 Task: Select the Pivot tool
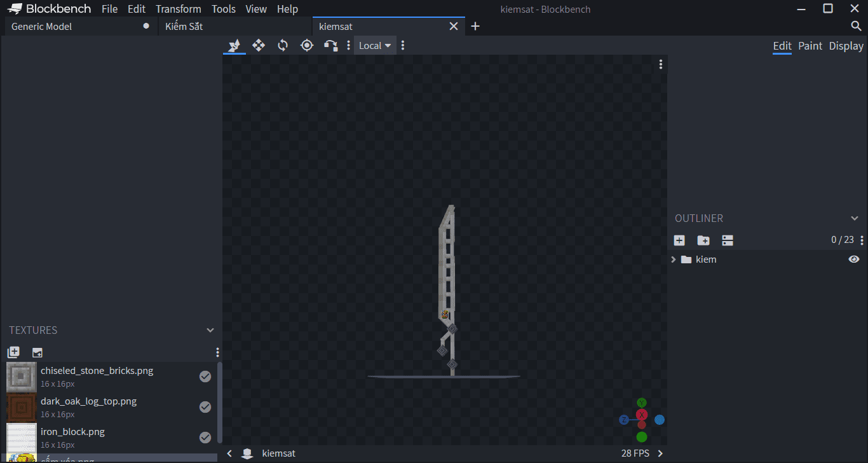pyautogui.click(x=307, y=45)
